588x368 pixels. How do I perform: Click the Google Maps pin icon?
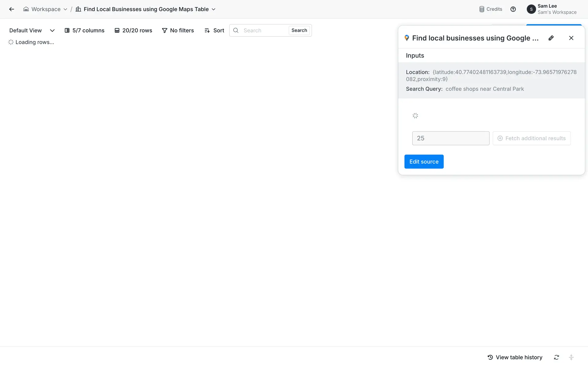click(x=407, y=38)
